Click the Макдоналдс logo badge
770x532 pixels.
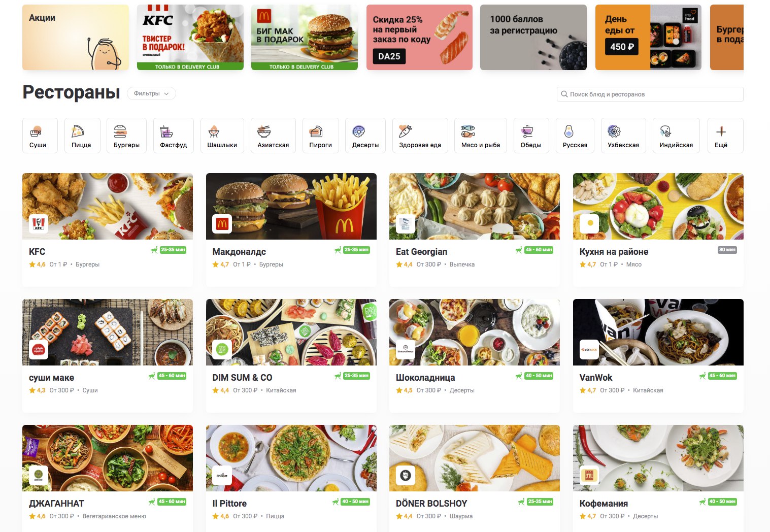coord(222,223)
